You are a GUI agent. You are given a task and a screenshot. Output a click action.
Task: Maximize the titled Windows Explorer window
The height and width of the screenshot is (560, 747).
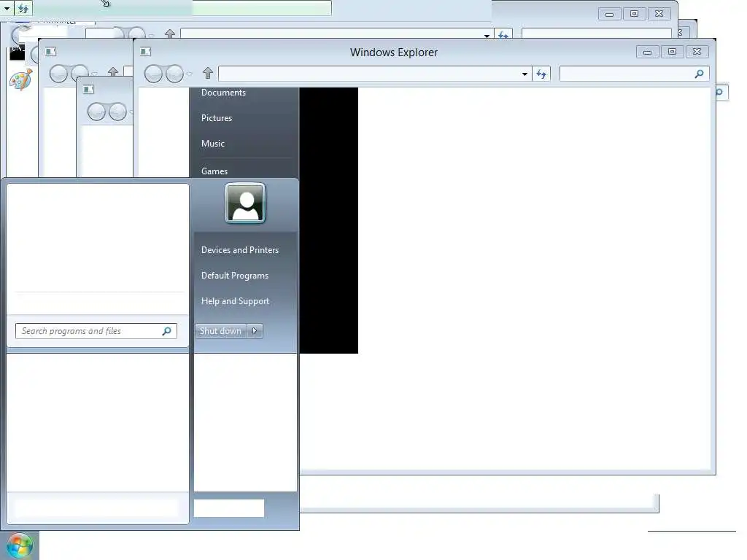(x=672, y=52)
